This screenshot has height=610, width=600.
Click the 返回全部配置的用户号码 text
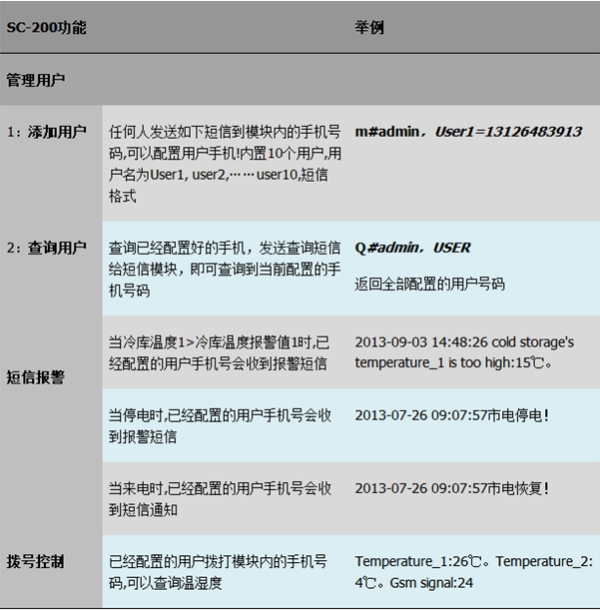429,284
